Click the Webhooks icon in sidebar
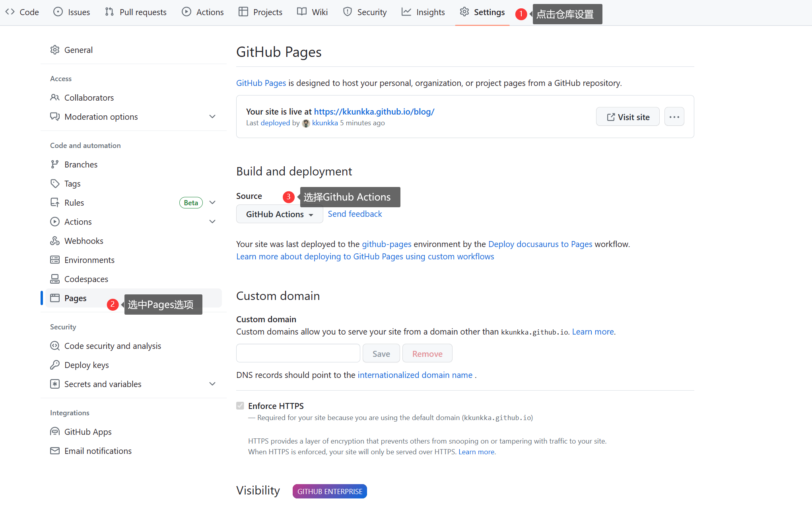Viewport: 812px width, 508px height. tap(55, 241)
